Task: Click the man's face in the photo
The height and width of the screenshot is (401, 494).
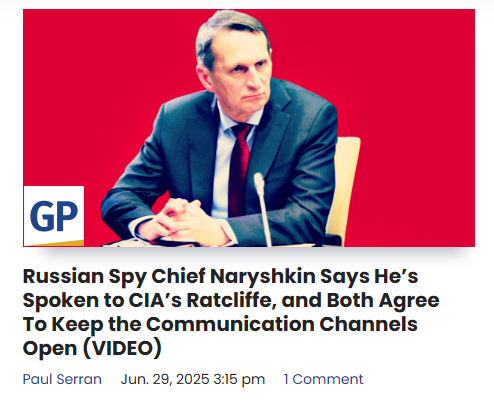Action: coord(241,75)
